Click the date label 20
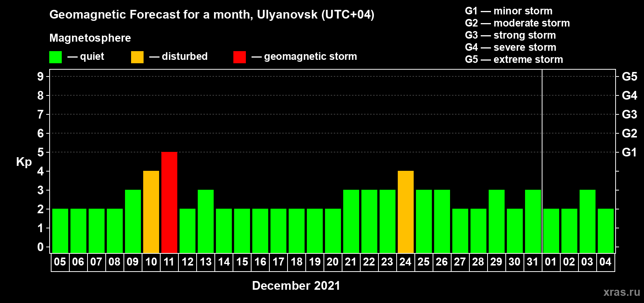Screen dimensions: 644x303 click(333, 262)
